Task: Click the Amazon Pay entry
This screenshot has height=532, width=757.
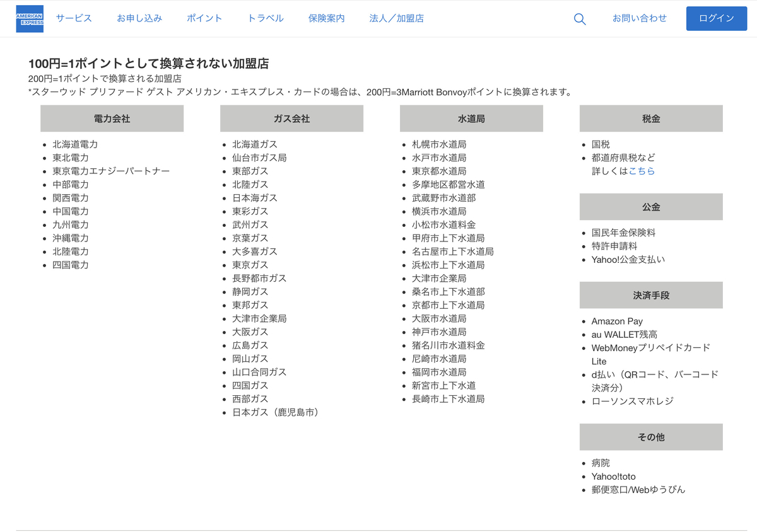Action: (617, 321)
